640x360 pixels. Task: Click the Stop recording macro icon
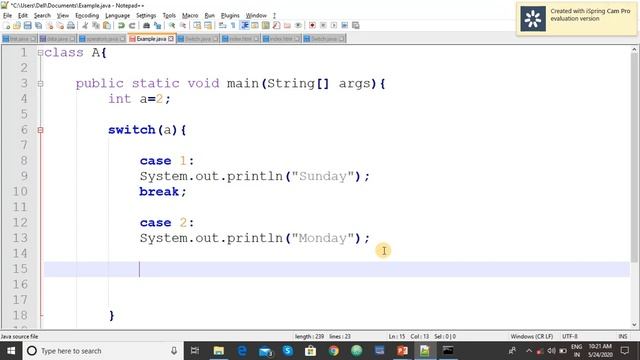point(323,25)
